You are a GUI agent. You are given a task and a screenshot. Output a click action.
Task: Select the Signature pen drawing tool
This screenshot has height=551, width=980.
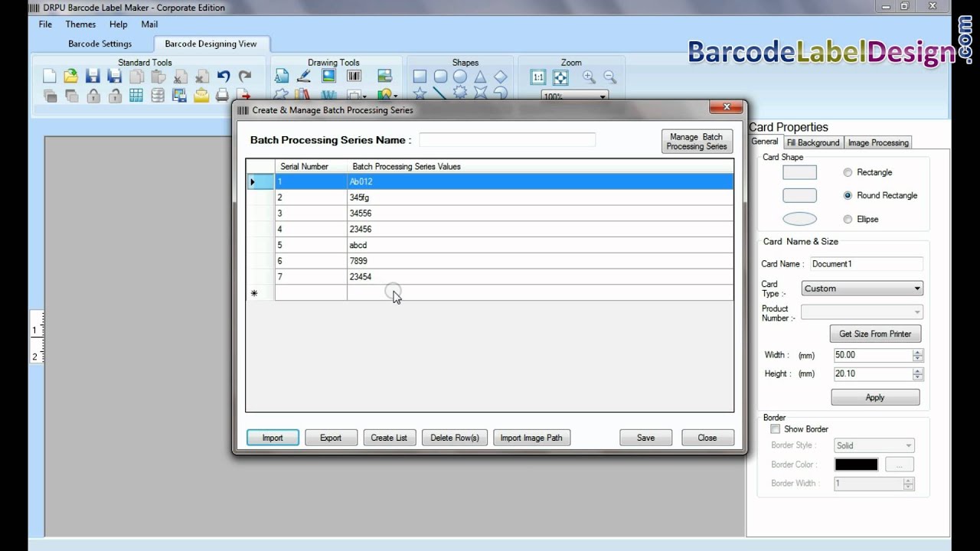tap(304, 76)
